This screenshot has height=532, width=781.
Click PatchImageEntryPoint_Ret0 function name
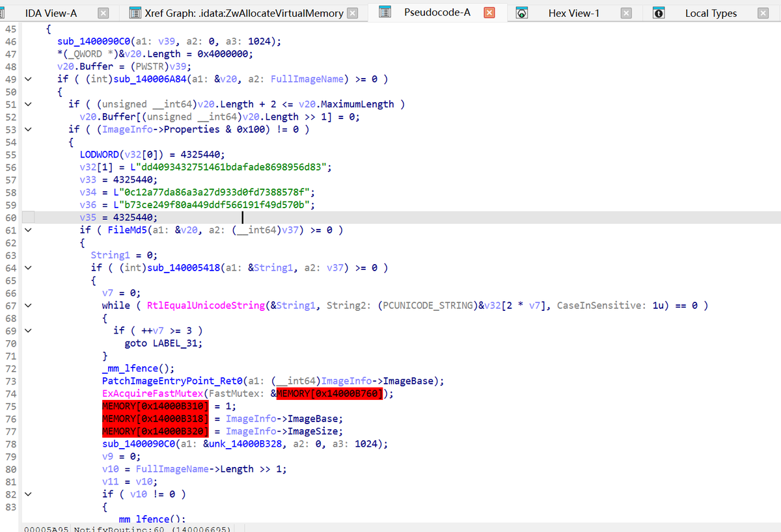[x=171, y=381]
